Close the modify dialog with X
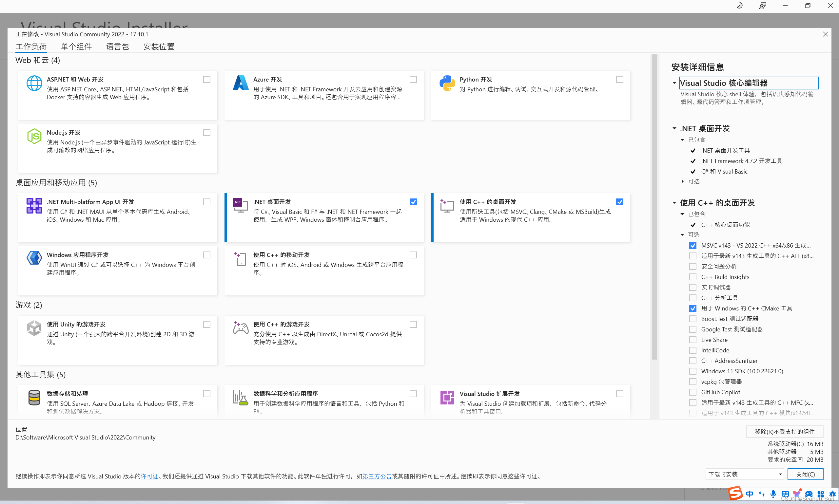Screen dimensions: 839x504 tap(826, 34)
